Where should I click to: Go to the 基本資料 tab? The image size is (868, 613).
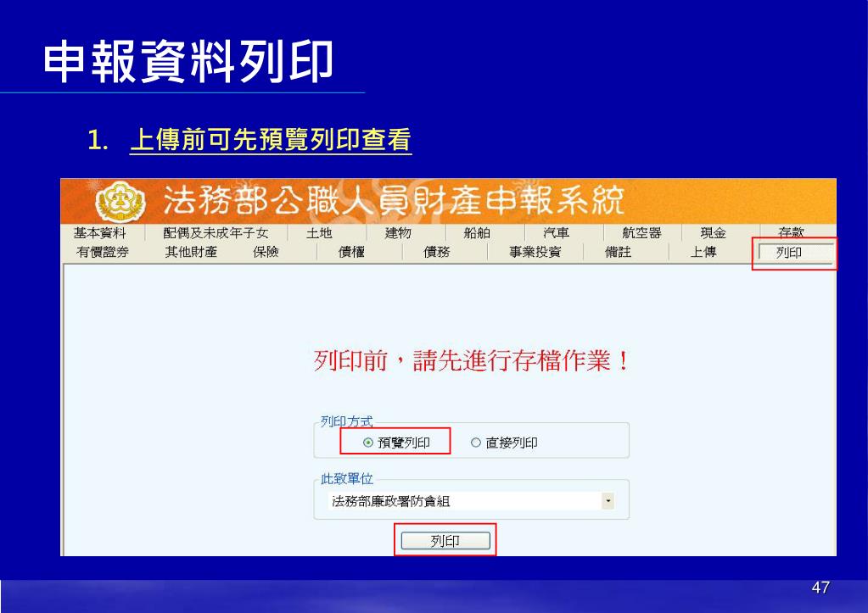click(x=100, y=233)
